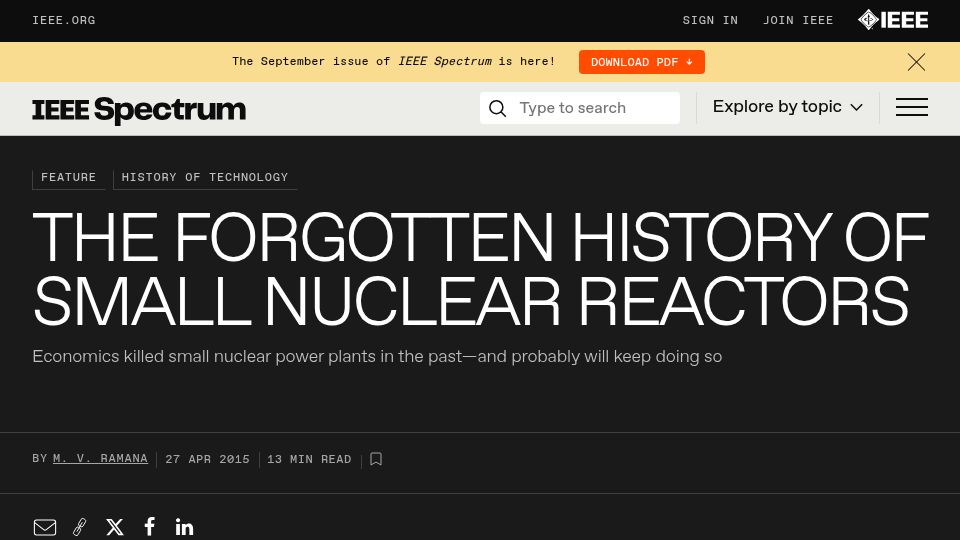Share article on LinkedIn
The width and height of the screenshot is (960, 540).
pyautogui.click(x=184, y=527)
